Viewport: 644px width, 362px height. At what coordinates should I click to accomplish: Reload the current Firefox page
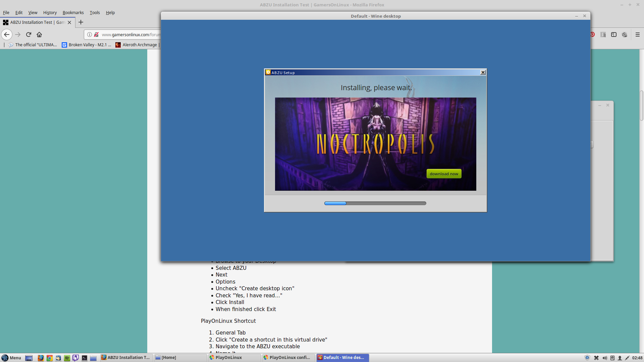pyautogui.click(x=29, y=35)
